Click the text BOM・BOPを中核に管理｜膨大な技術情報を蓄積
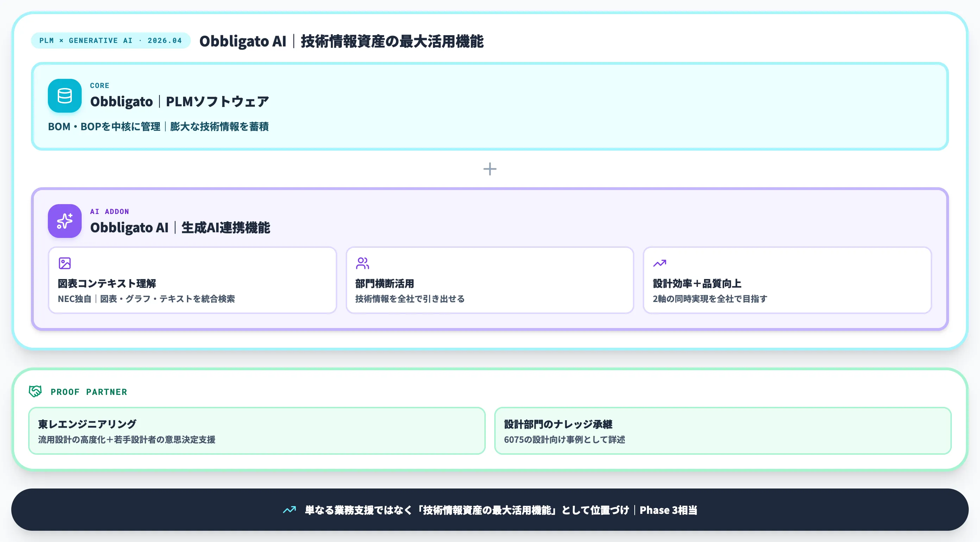The width and height of the screenshot is (980, 542). click(158, 126)
